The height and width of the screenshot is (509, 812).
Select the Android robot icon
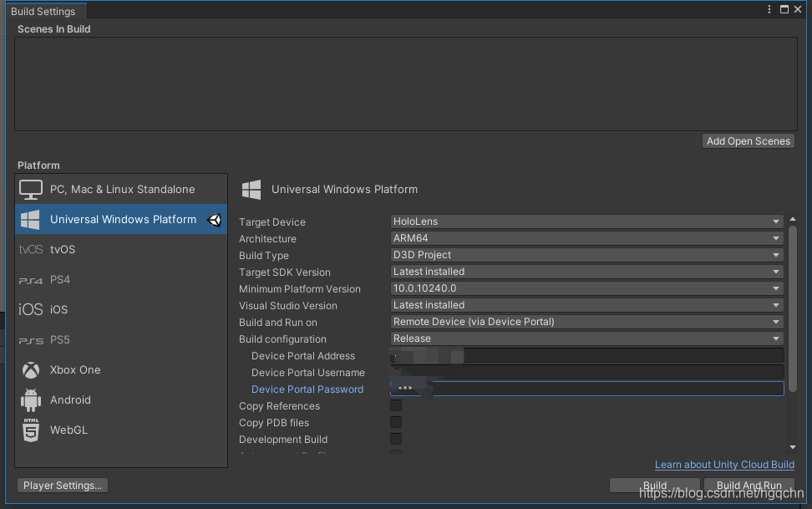point(31,400)
